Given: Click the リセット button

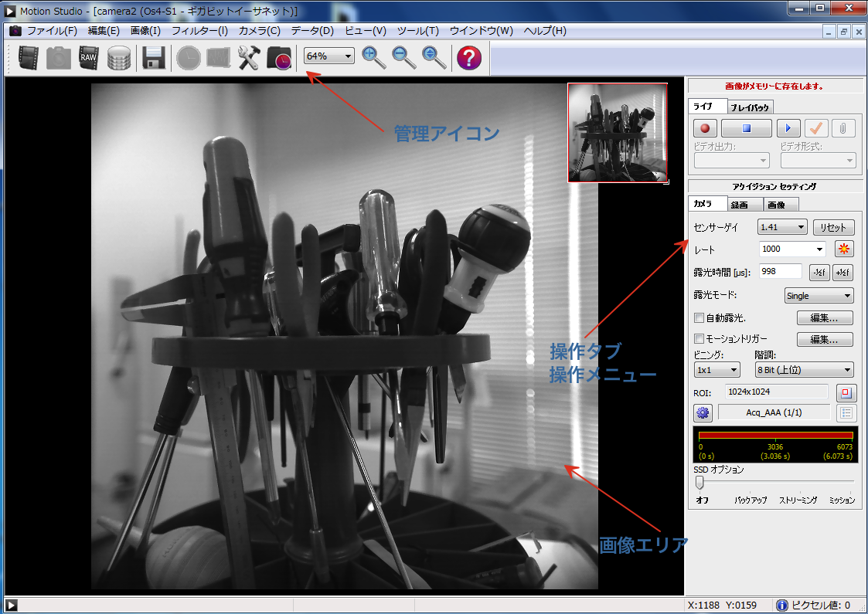Looking at the screenshot, I should 834,227.
